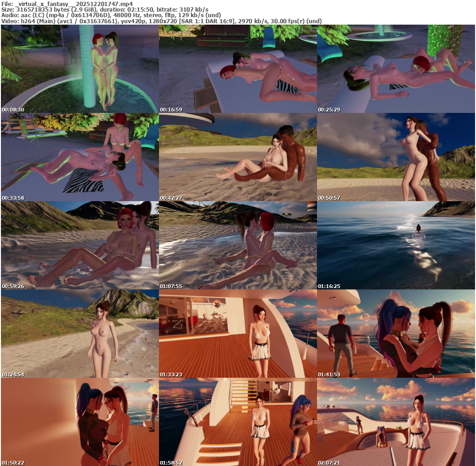
Task: Pick the thumbnail frame stamped 01:41:53
Action: [396, 334]
